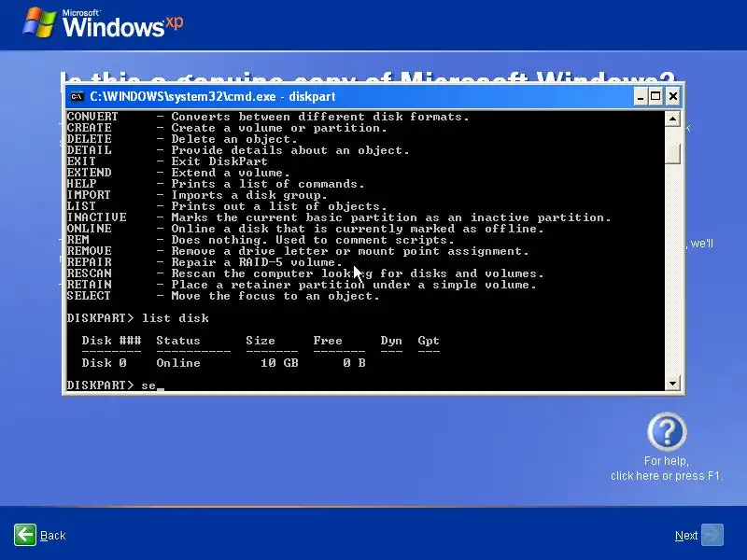Viewport: 747px width, 560px height.
Task: Click the Windows XP logo flag
Action: tap(39, 21)
